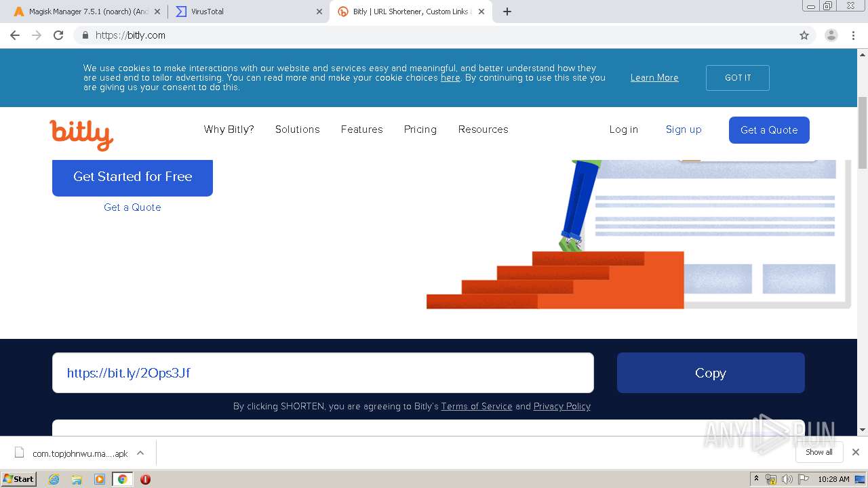Open the Resources menu
868x488 pixels.
coord(483,129)
